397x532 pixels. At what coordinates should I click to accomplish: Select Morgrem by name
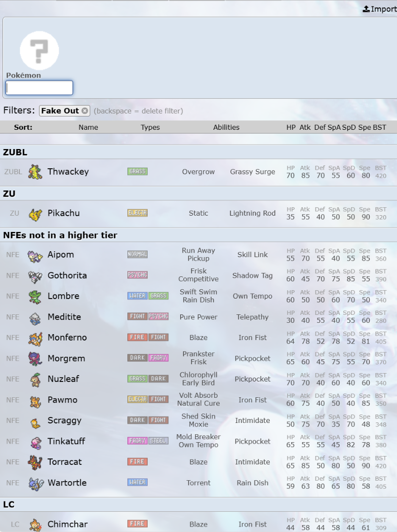66,359
